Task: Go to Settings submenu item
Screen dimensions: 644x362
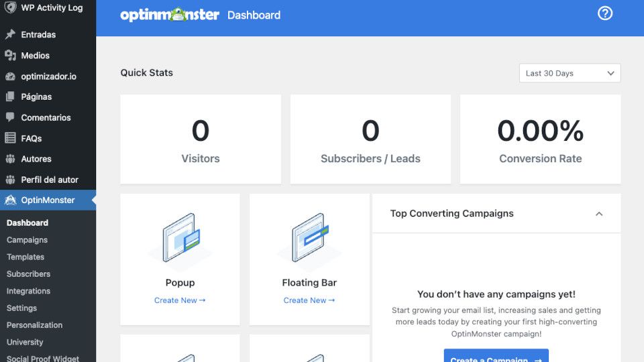Action: tap(21, 308)
